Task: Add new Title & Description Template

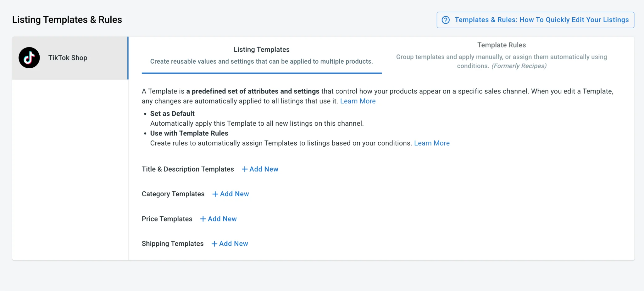Action: coord(260,169)
